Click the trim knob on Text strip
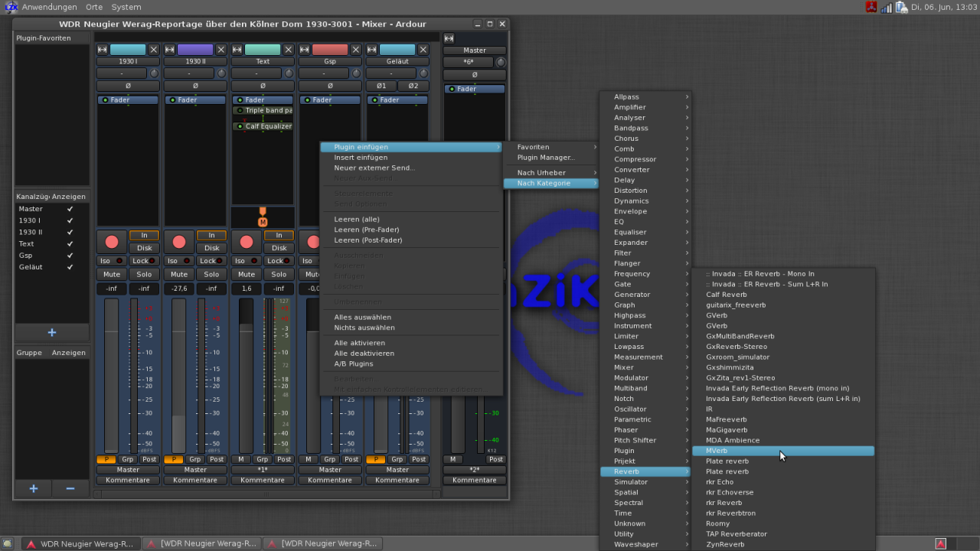The image size is (980, 551). [289, 73]
